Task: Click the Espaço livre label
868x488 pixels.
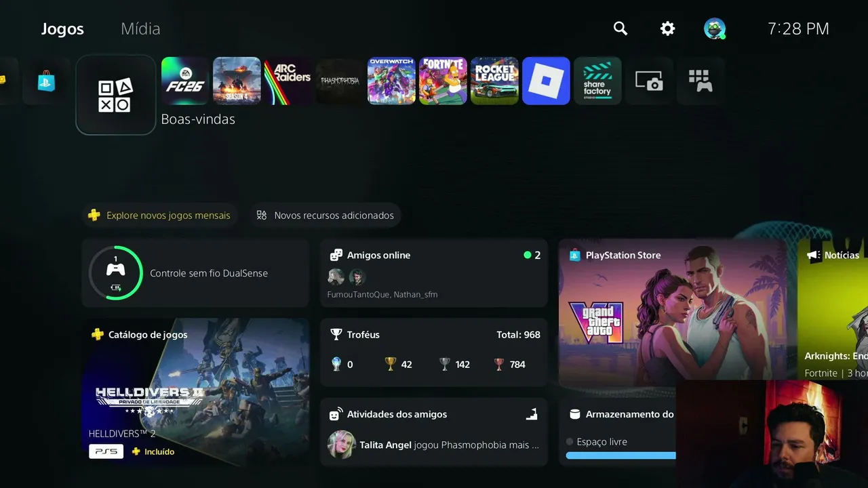Action: (602, 442)
